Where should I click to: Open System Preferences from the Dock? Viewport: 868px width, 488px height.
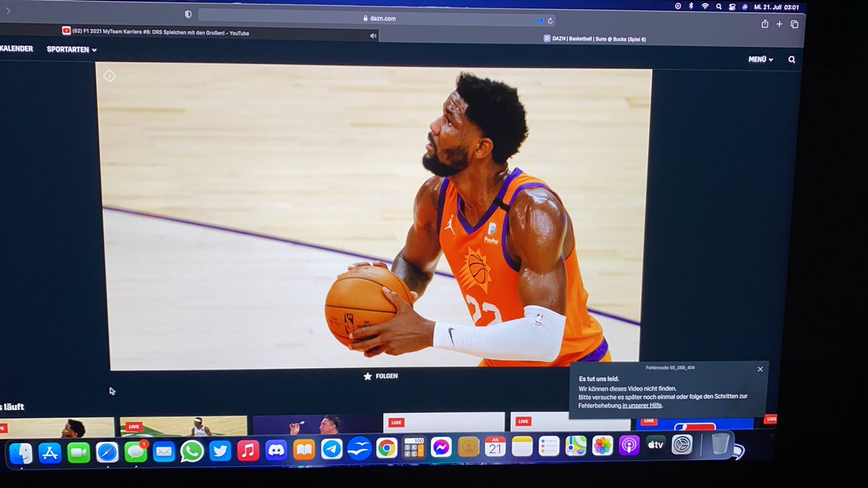pos(682,444)
